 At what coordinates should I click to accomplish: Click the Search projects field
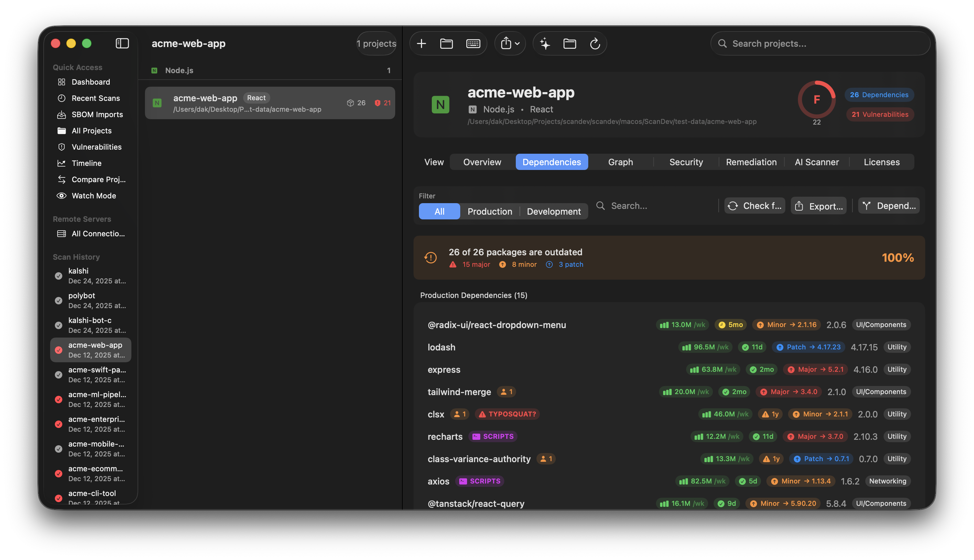(819, 43)
